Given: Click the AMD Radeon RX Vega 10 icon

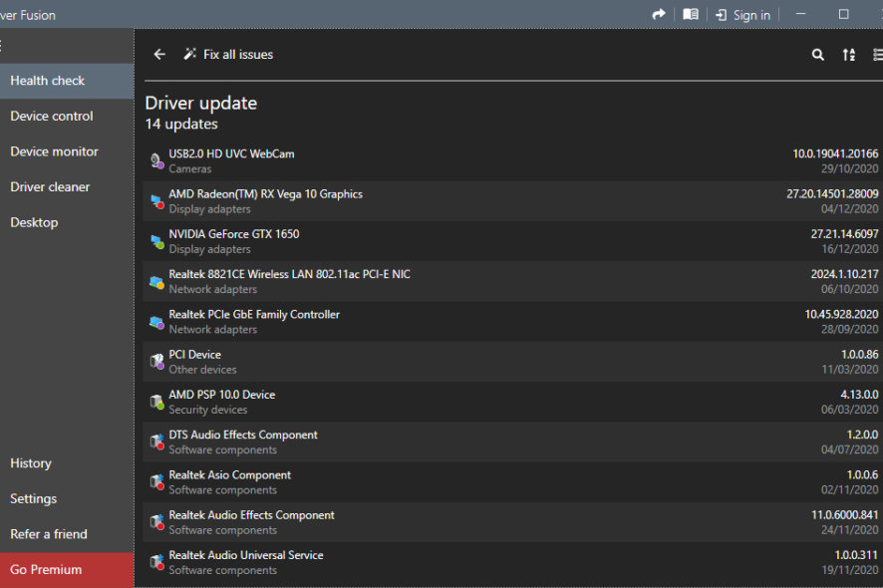Looking at the screenshot, I should [156, 201].
